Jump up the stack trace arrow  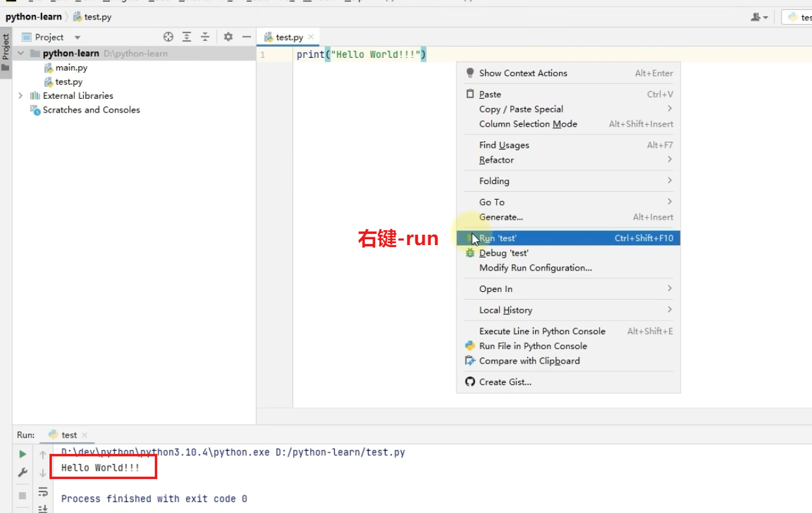point(43,454)
